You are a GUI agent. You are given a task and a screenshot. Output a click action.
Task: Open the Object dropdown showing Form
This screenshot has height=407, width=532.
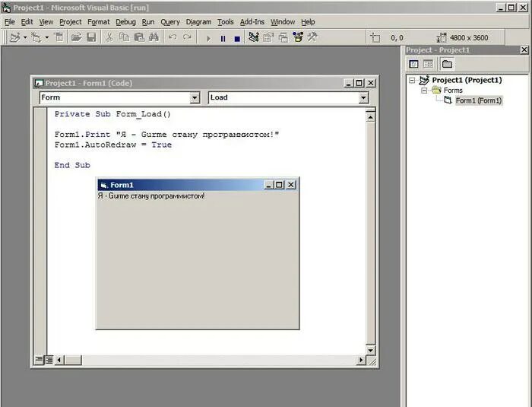click(195, 98)
